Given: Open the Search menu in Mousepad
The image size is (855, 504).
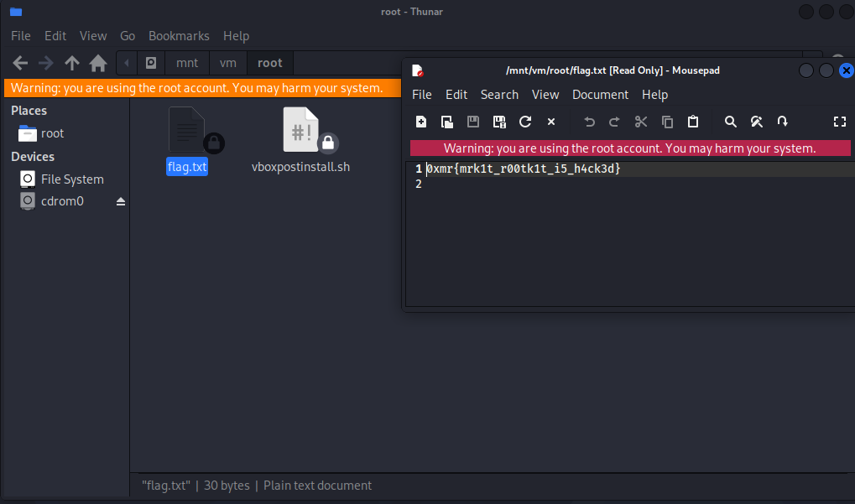Looking at the screenshot, I should click(x=499, y=95).
